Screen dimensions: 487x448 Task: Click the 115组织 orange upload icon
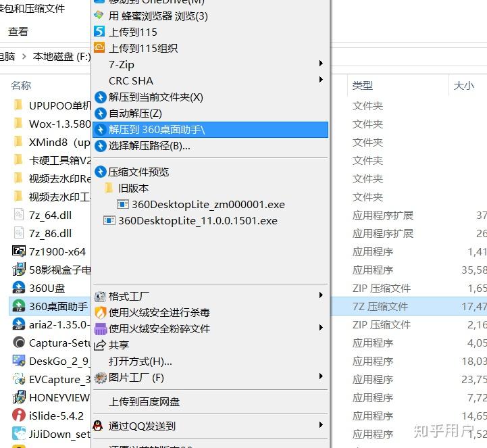tap(99, 47)
